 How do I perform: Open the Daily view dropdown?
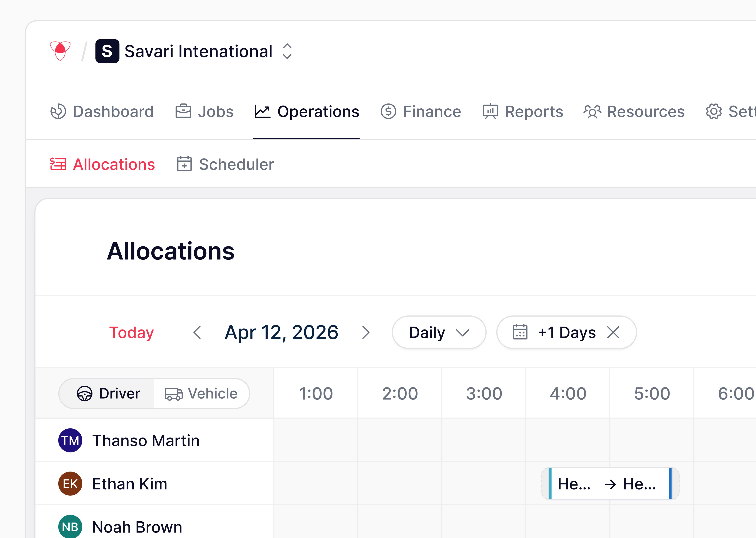[439, 332]
